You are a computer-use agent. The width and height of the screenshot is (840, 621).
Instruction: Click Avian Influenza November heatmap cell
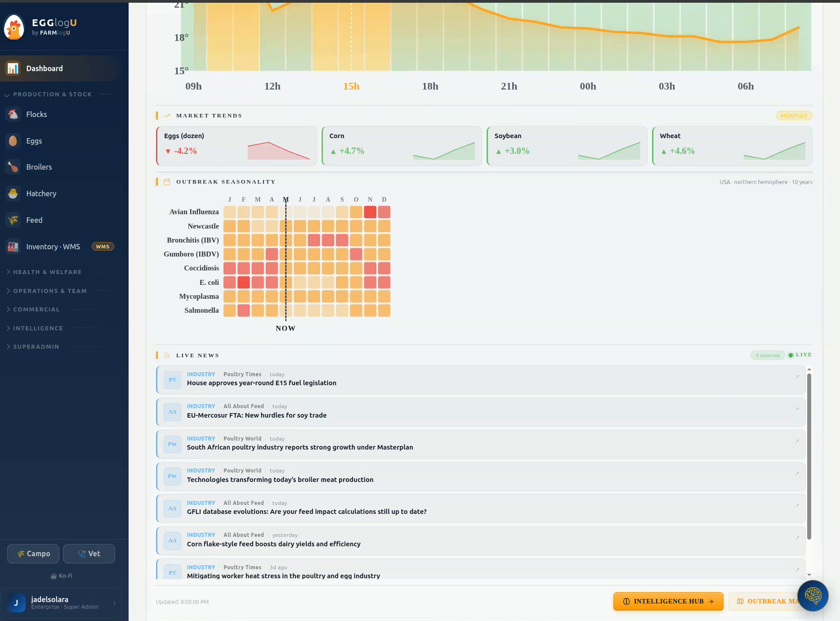[x=370, y=212]
